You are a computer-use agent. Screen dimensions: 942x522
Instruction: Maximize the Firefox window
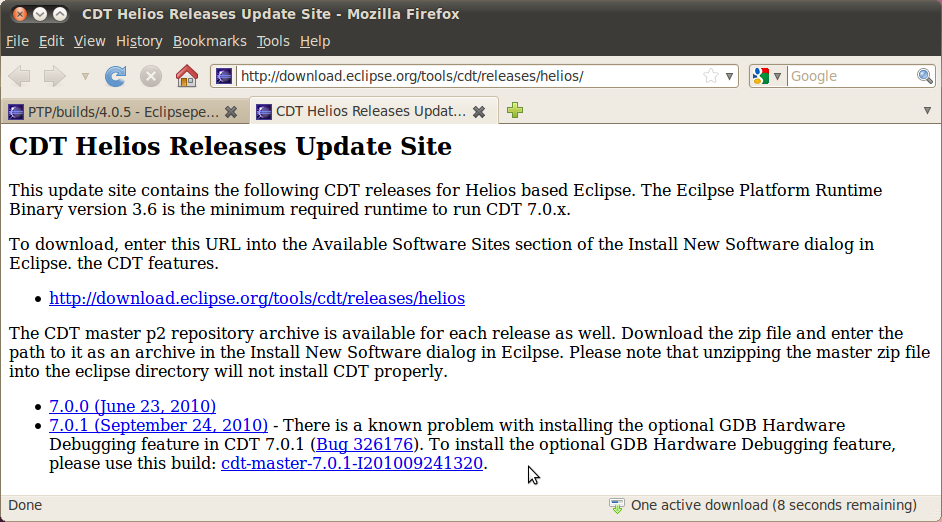click(x=59, y=14)
